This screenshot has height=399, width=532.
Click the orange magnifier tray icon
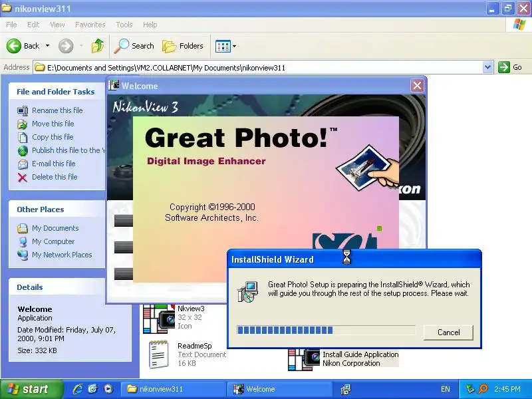483,389
